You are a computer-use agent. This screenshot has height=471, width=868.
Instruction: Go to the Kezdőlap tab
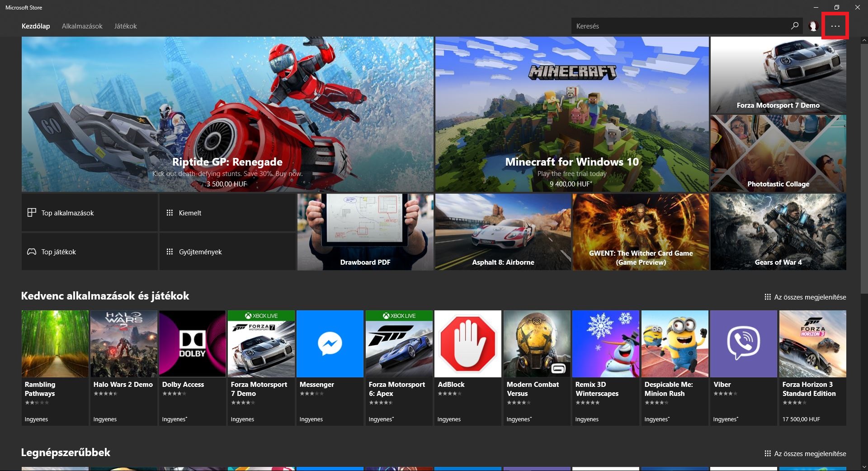36,26
